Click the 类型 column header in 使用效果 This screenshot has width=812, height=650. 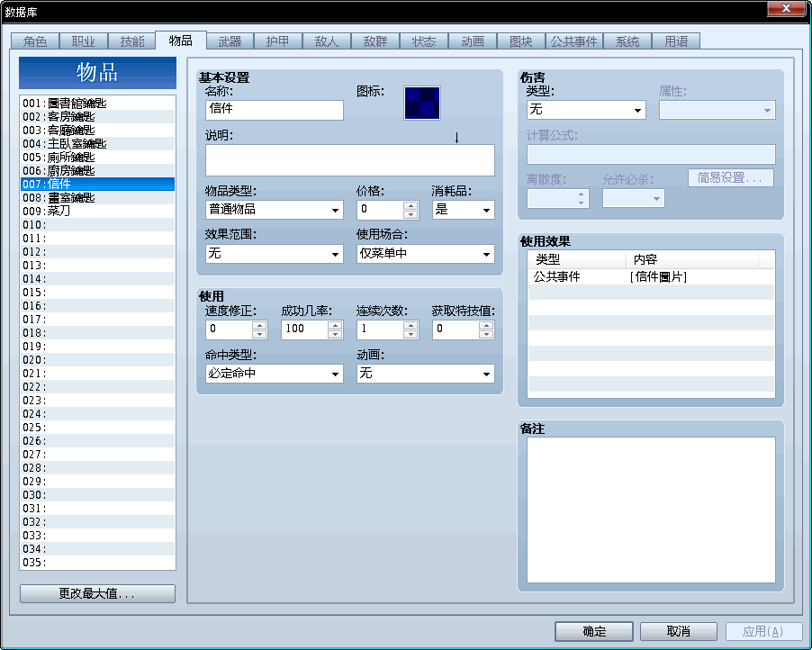pos(577,259)
